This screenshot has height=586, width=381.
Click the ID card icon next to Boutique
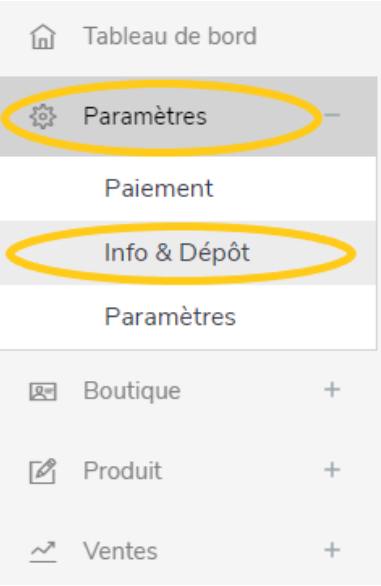tap(43, 392)
